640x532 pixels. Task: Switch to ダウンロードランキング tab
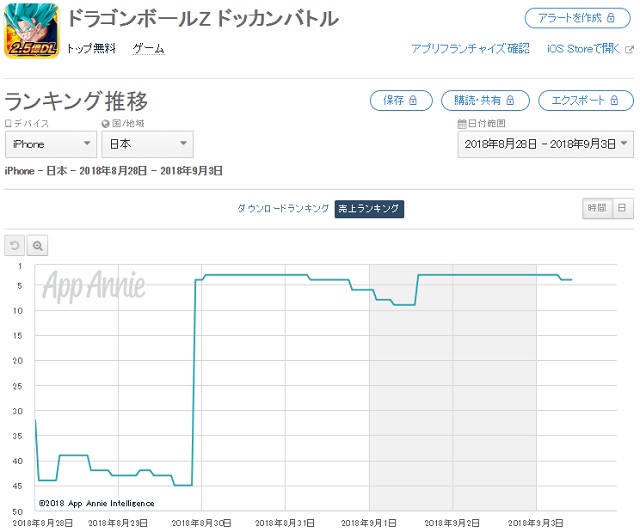click(x=283, y=208)
